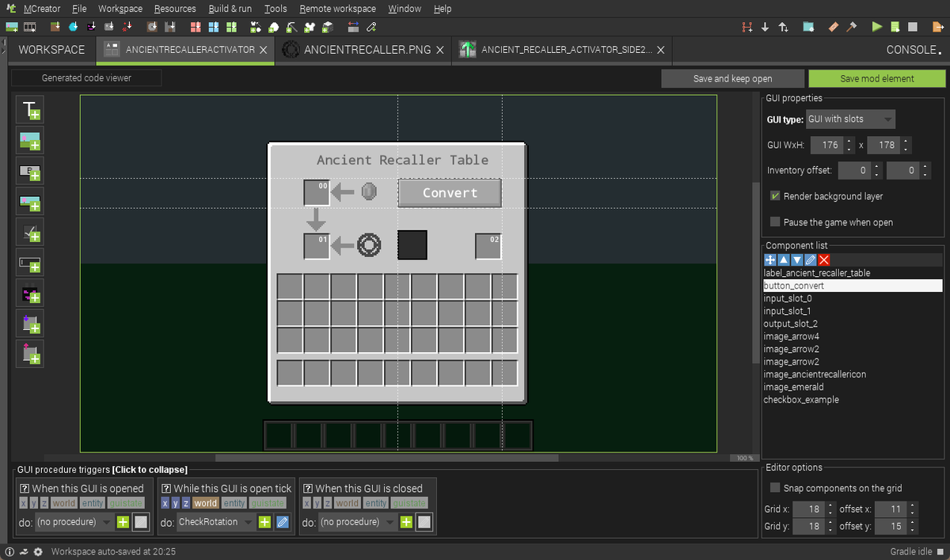Select the Add Label tool
Image resolution: width=950 pixels, height=560 pixels.
[x=29, y=110]
